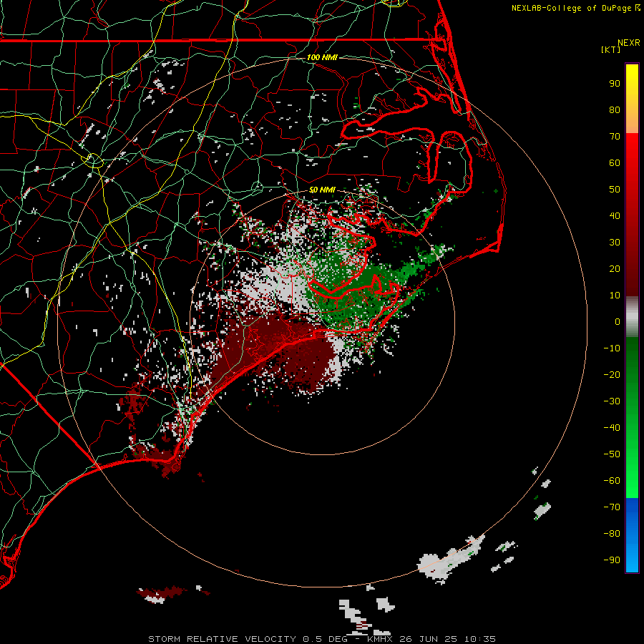Click the 100 NMI range ring label
The image size is (644, 644).
[322, 57]
